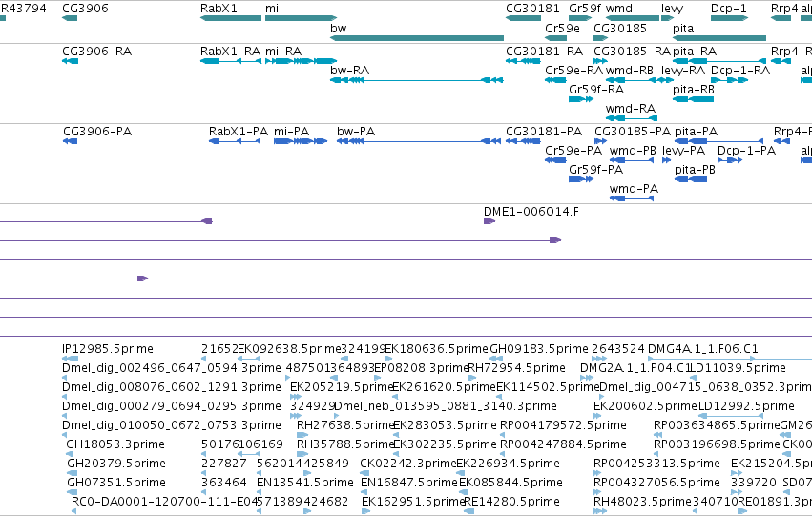This screenshot has height=516, width=812.
Task: Open the RP004327056.5prime EST label
Action: coord(656,483)
